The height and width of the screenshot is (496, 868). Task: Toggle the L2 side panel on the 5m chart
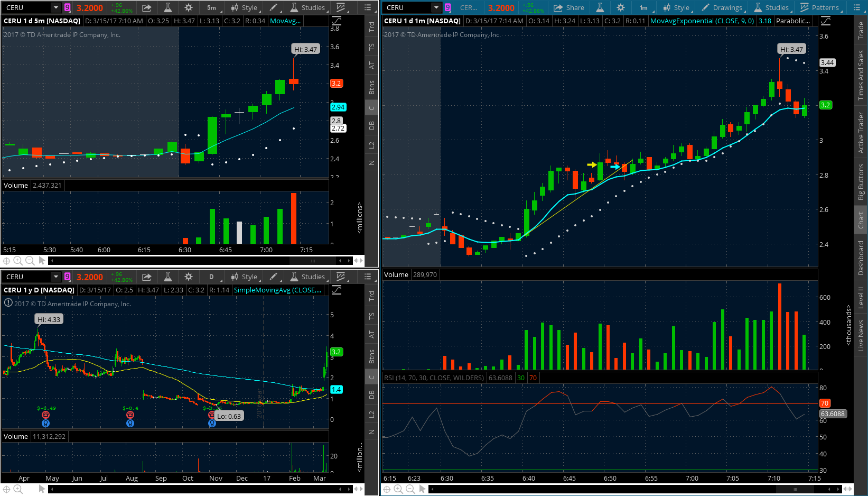(372, 145)
